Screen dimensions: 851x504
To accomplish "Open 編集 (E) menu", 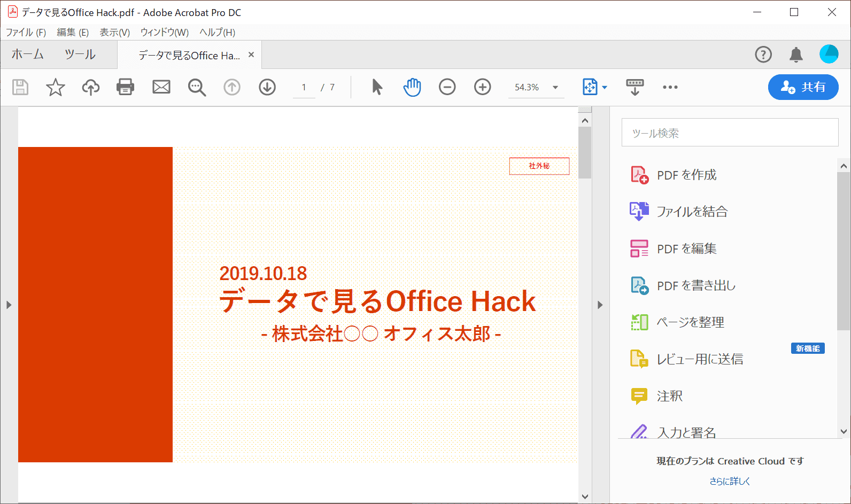I will 73,32.
